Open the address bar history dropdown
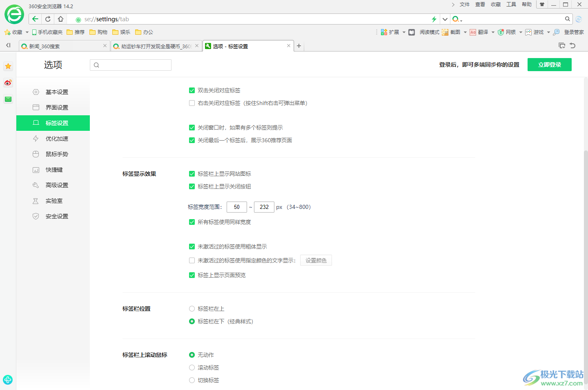 (445, 19)
